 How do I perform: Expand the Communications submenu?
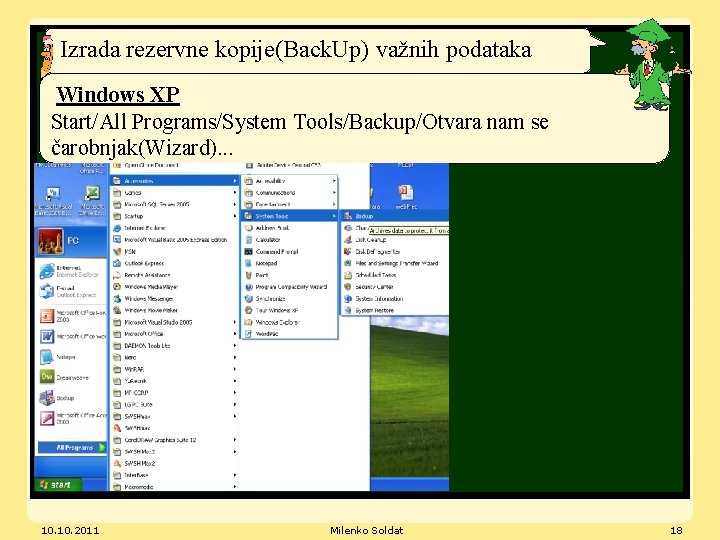[x=290, y=193]
